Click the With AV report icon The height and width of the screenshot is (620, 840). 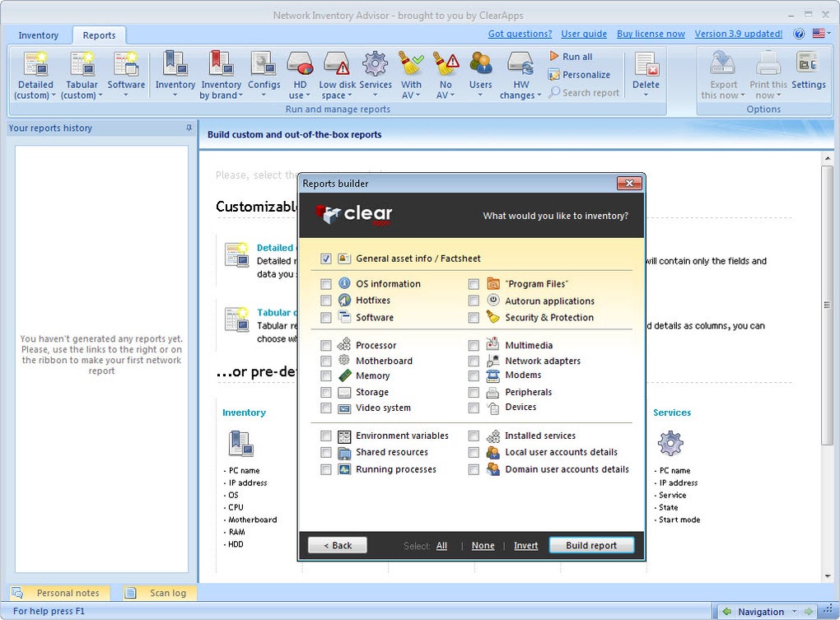tap(411, 63)
